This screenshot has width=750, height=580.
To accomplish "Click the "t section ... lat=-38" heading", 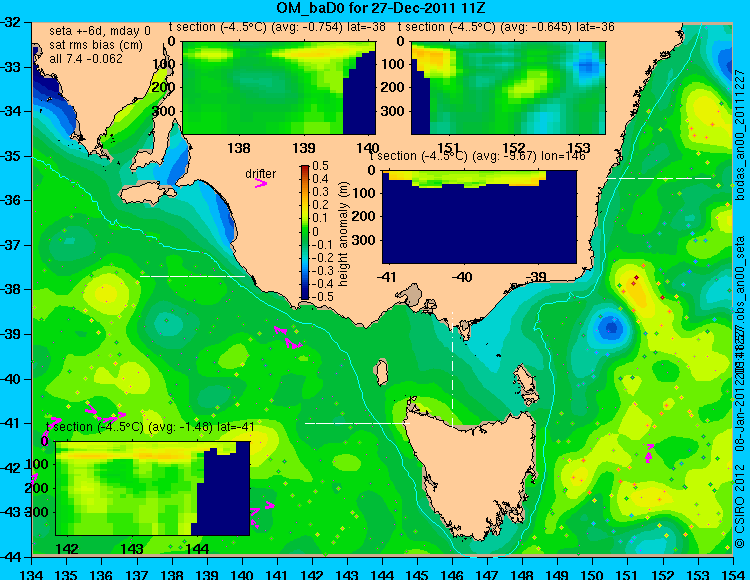I will coord(277,27).
